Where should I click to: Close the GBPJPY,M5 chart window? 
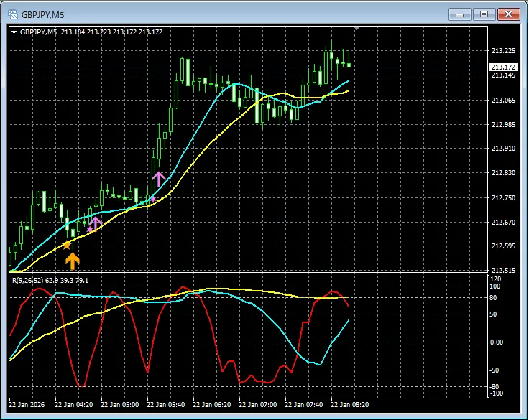point(507,14)
